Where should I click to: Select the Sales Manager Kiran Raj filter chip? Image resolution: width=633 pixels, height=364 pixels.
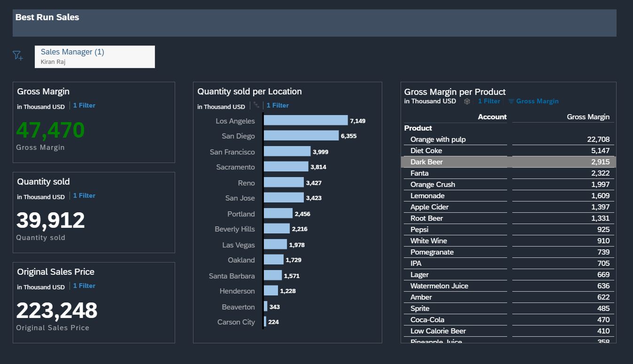click(95, 56)
